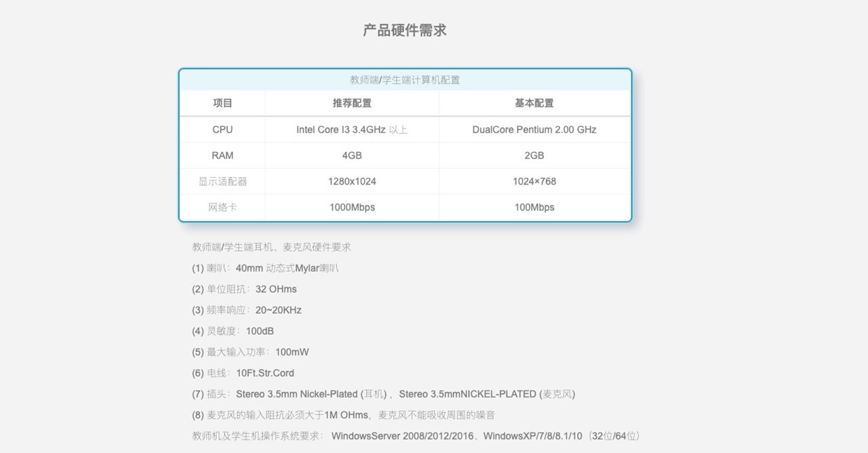Click the RAM row label
868x453 pixels.
pyautogui.click(x=222, y=155)
